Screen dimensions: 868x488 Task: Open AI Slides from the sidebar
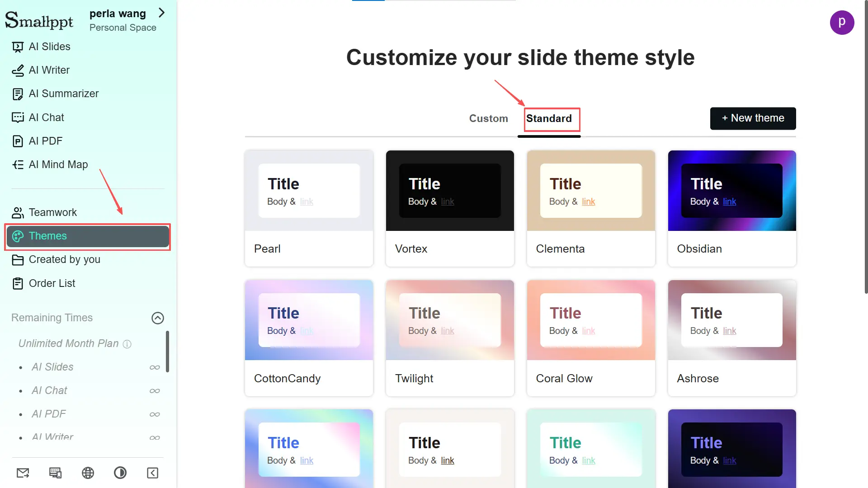pos(49,47)
